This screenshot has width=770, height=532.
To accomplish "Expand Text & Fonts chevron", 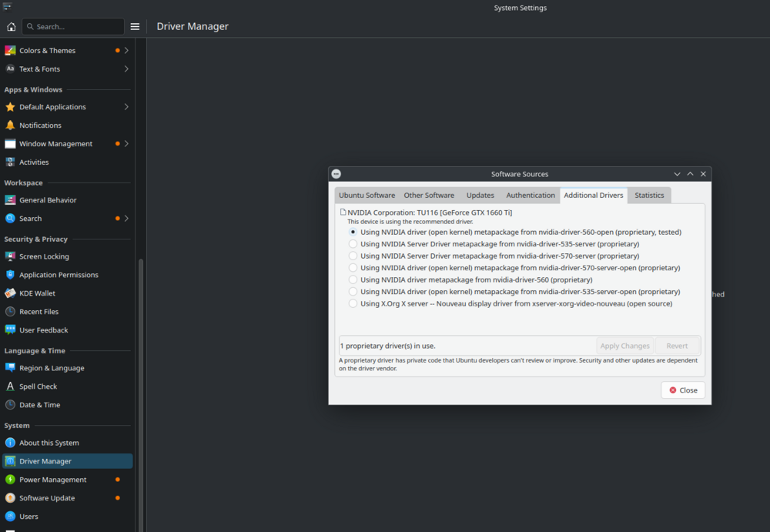I will [x=126, y=69].
